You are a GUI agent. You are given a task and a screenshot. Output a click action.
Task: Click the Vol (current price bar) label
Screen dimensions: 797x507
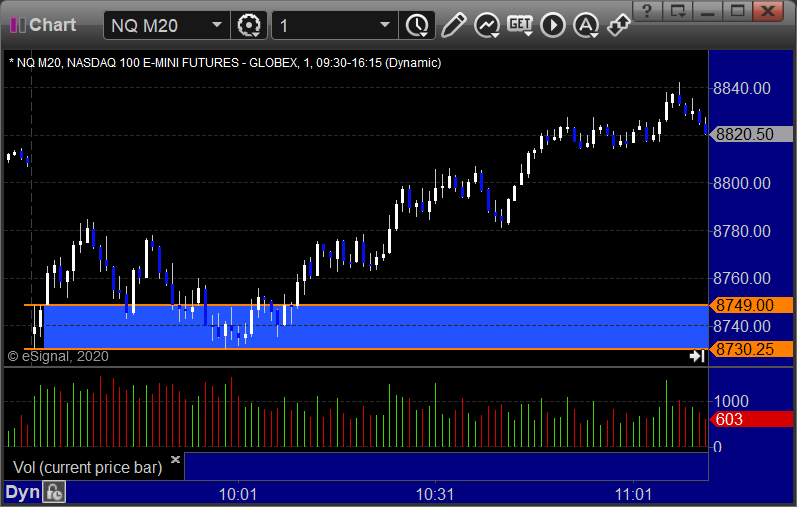(87, 467)
